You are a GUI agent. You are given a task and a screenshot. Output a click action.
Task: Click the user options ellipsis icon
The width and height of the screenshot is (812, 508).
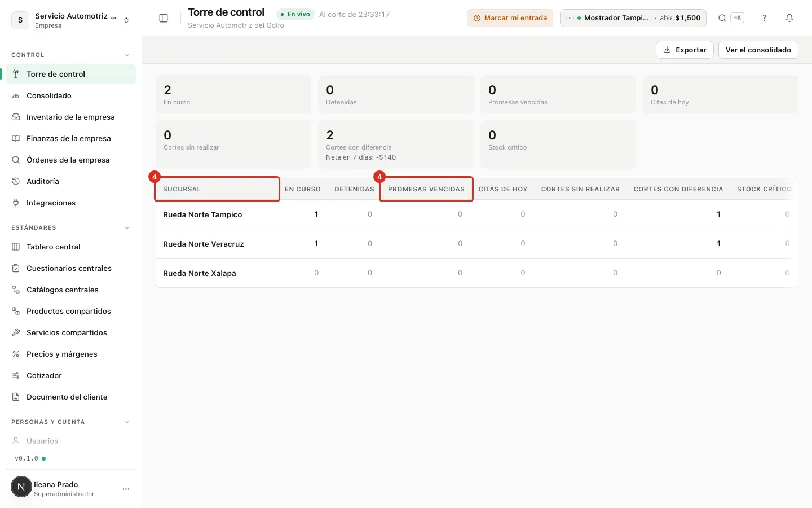point(126,489)
